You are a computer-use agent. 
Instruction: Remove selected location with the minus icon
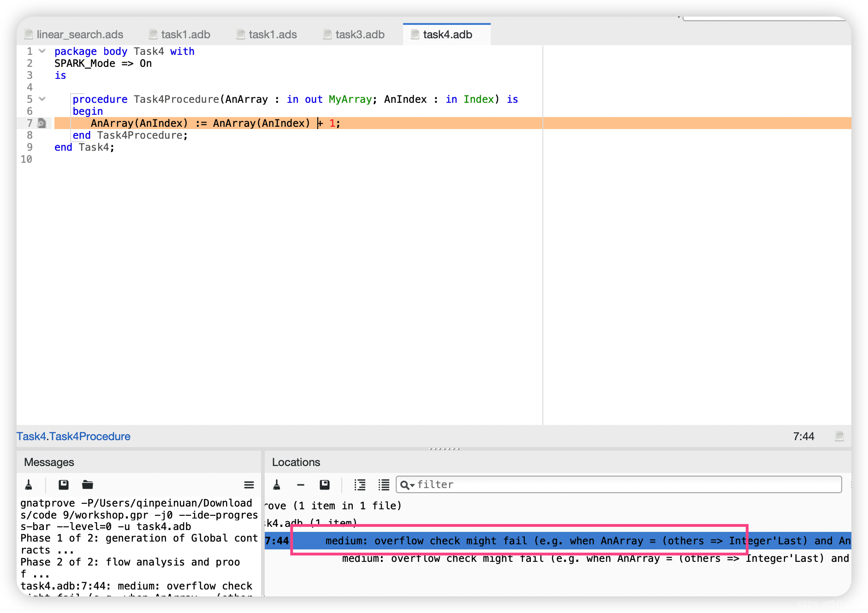coord(301,484)
